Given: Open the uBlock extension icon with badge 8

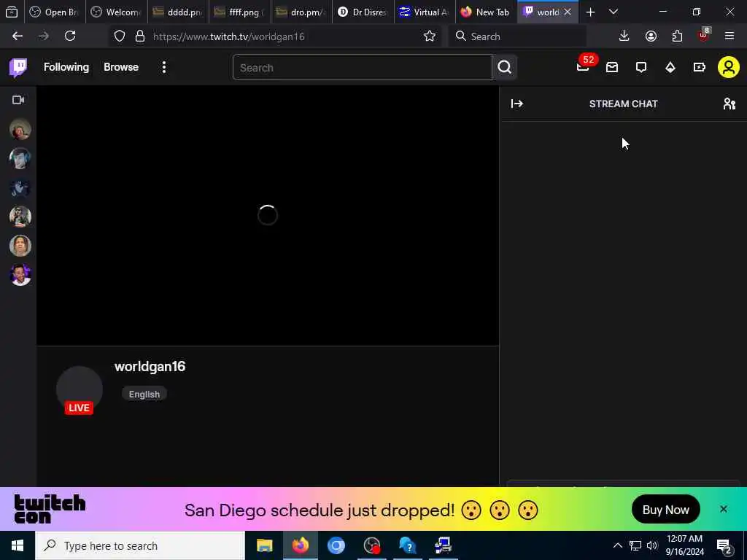Looking at the screenshot, I should click(x=704, y=35).
